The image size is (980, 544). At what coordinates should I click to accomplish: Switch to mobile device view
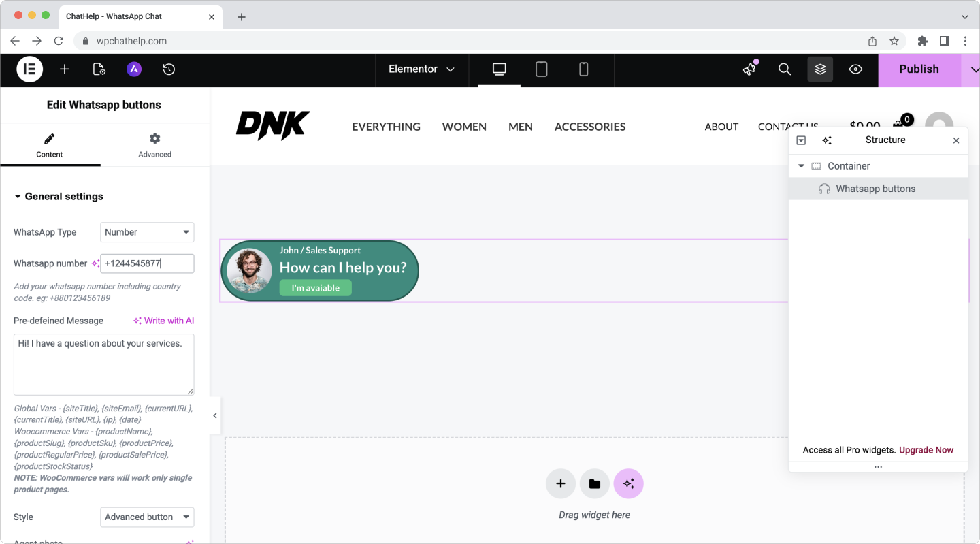pyautogui.click(x=583, y=69)
